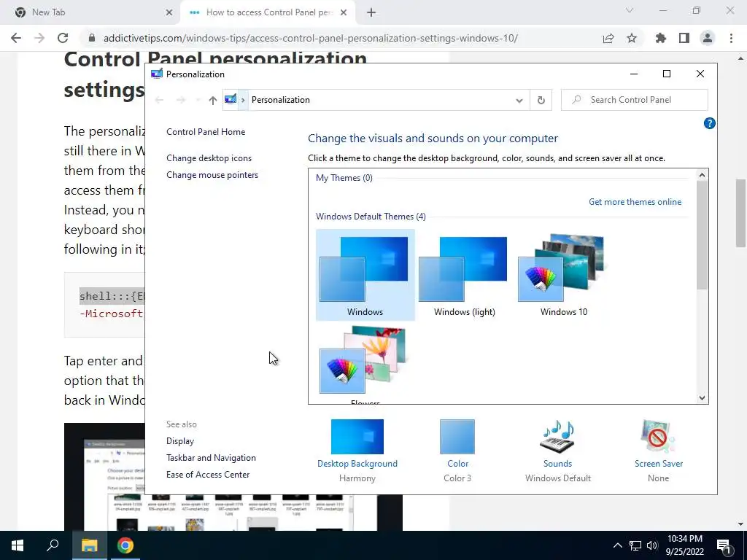Open Change desktop icons link
This screenshot has width=747, height=560.
[209, 158]
